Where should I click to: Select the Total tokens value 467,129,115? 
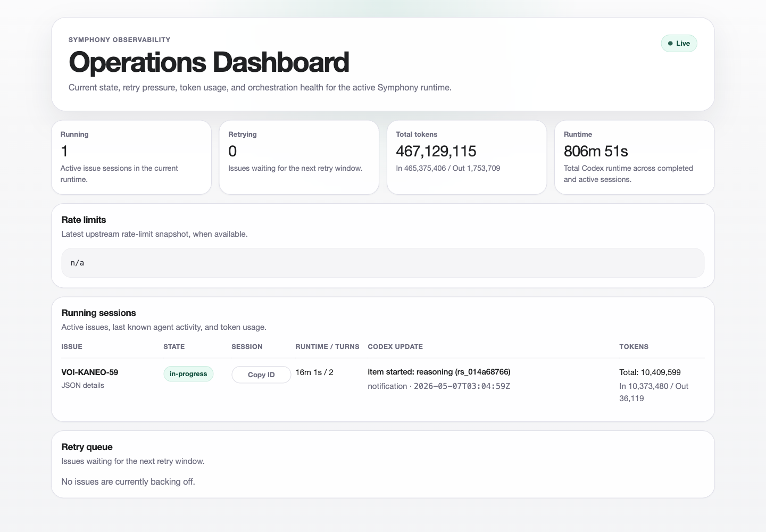click(x=436, y=151)
